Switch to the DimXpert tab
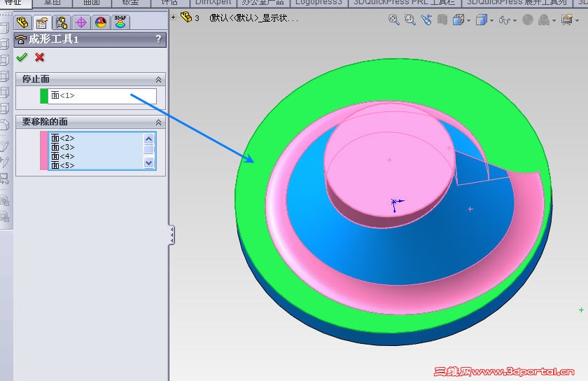Screen dimensions: 588x381 (x=213, y=3)
